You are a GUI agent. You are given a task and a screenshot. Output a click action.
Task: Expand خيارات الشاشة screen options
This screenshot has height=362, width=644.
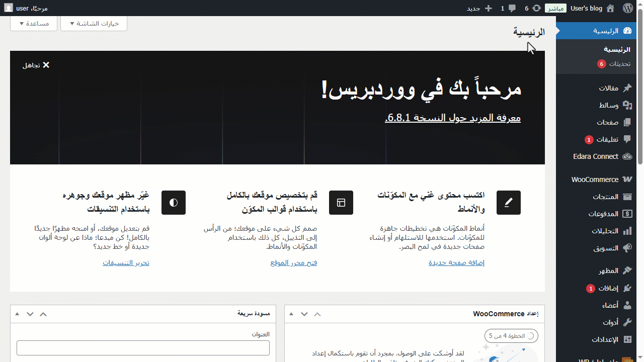click(94, 24)
